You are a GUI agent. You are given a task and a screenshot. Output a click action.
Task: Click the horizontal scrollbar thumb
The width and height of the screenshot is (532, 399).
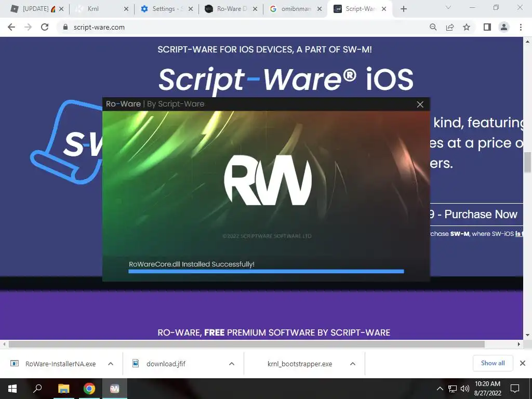(x=247, y=344)
